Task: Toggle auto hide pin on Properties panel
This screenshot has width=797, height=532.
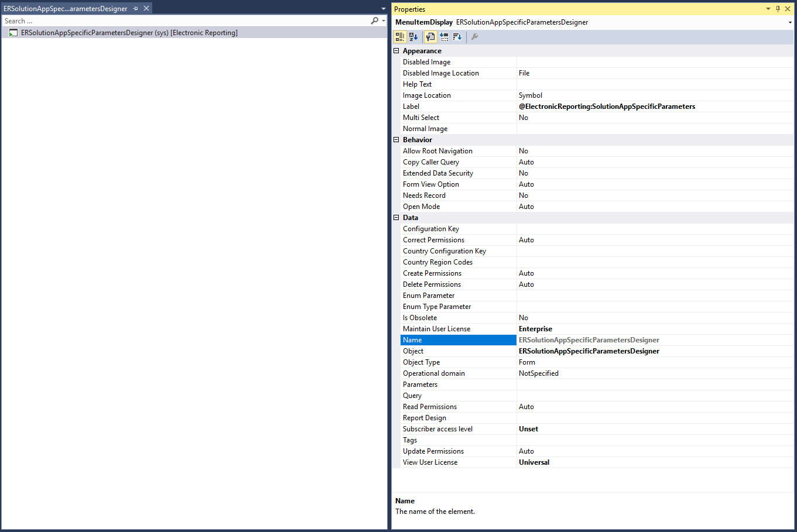Action: tap(778, 9)
